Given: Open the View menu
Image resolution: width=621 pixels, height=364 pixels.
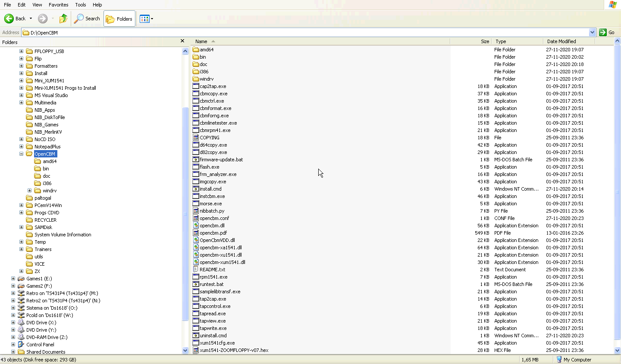Looking at the screenshot, I should 37,5.
